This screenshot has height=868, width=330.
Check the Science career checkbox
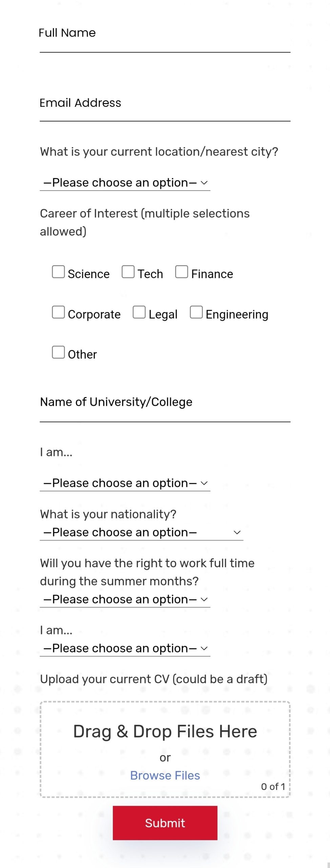(x=58, y=272)
